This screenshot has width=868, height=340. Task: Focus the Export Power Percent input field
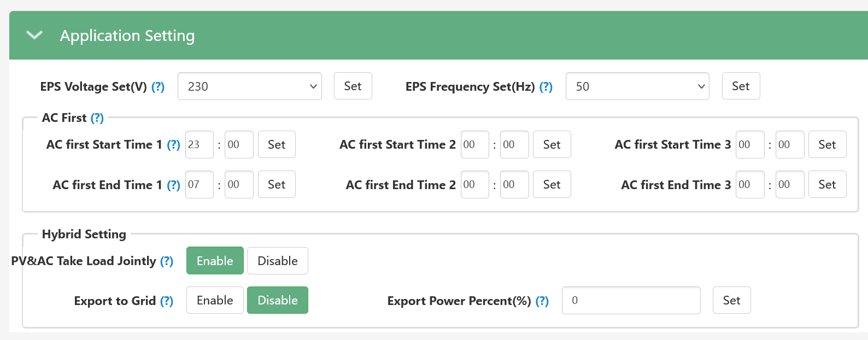(x=631, y=300)
